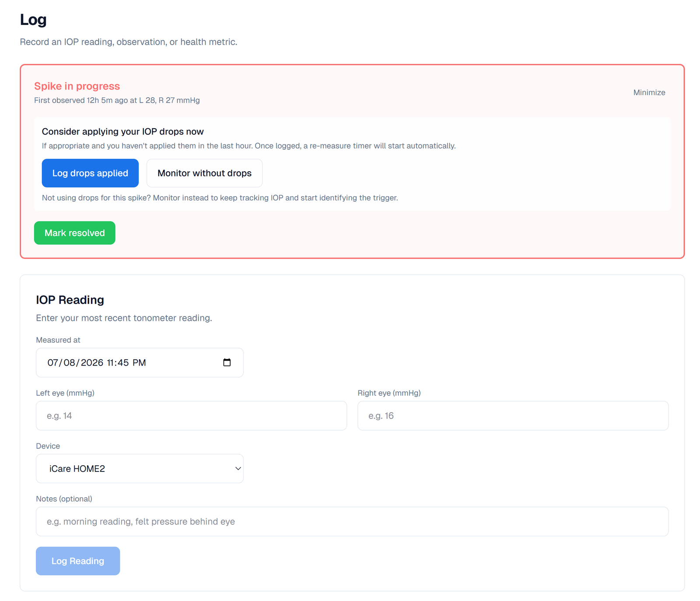Choose Monitor without drops

coord(204,173)
